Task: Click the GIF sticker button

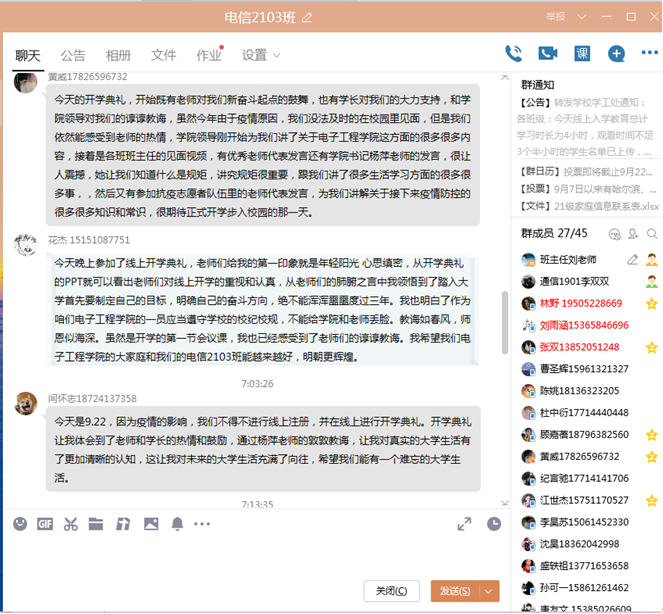Action: (45, 523)
